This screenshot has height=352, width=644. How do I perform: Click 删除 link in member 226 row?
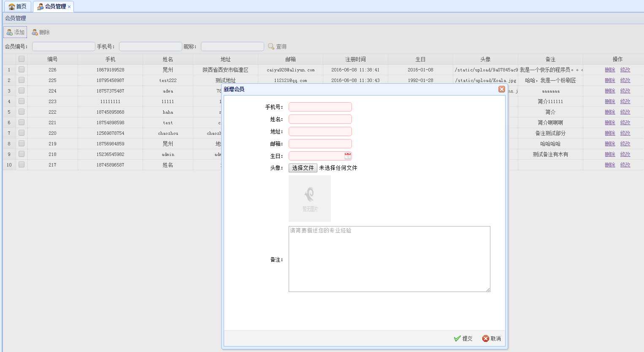point(610,70)
